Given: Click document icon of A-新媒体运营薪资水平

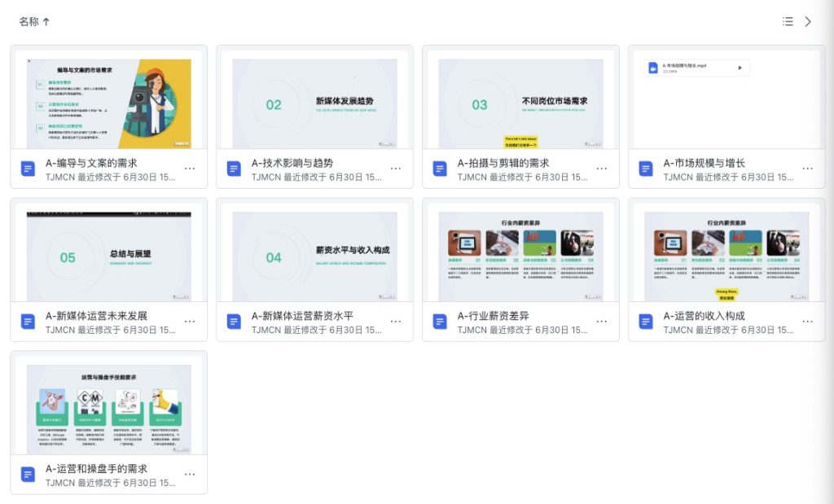Looking at the screenshot, I should [235, 322].
